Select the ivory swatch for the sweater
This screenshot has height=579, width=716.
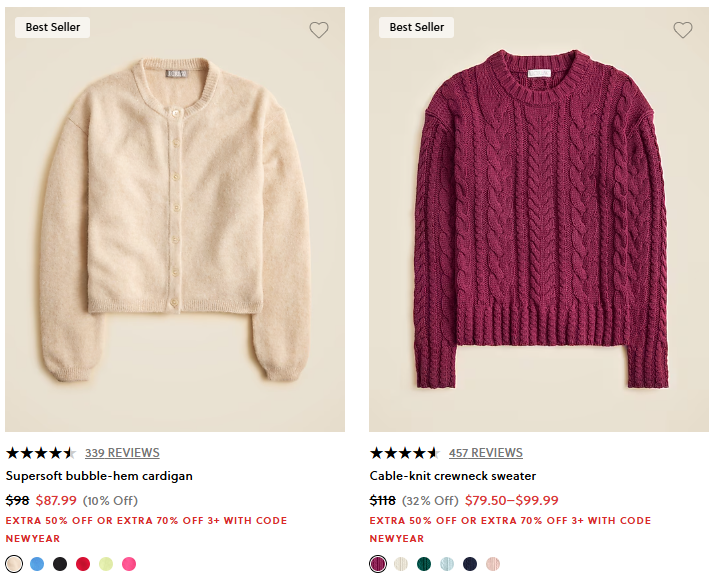401,564
